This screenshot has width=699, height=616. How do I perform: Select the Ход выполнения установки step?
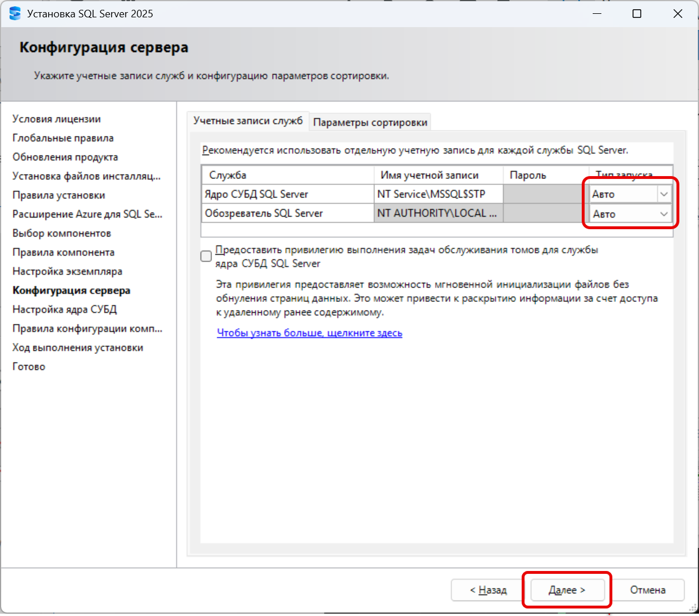click(x=78, y=348)
